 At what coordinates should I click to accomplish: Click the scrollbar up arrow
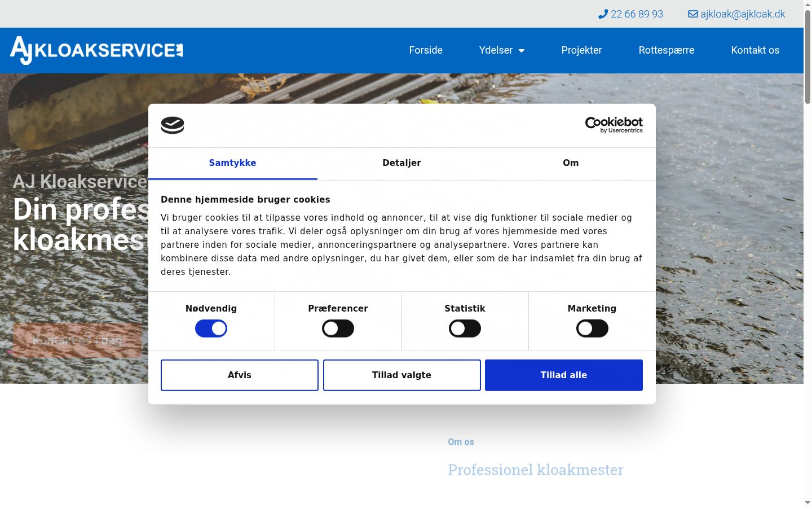807,5
